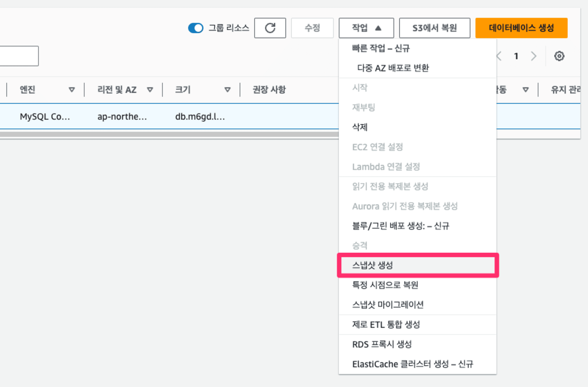Sort by the 활동 column arrow
Viewport: 588px width, 387px height.
[525, 89]
